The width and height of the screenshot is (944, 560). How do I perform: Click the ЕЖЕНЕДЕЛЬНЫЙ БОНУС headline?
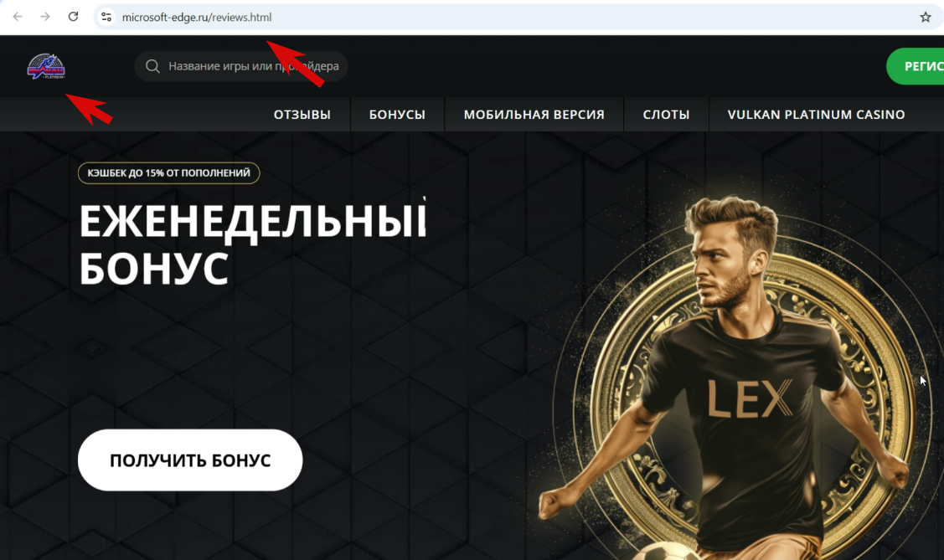click(253, 244)
